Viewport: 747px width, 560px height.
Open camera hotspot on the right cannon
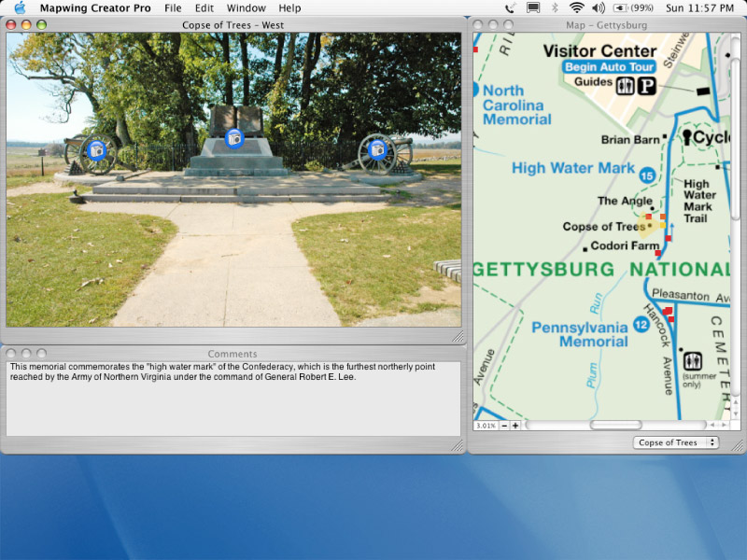(377, 149)
